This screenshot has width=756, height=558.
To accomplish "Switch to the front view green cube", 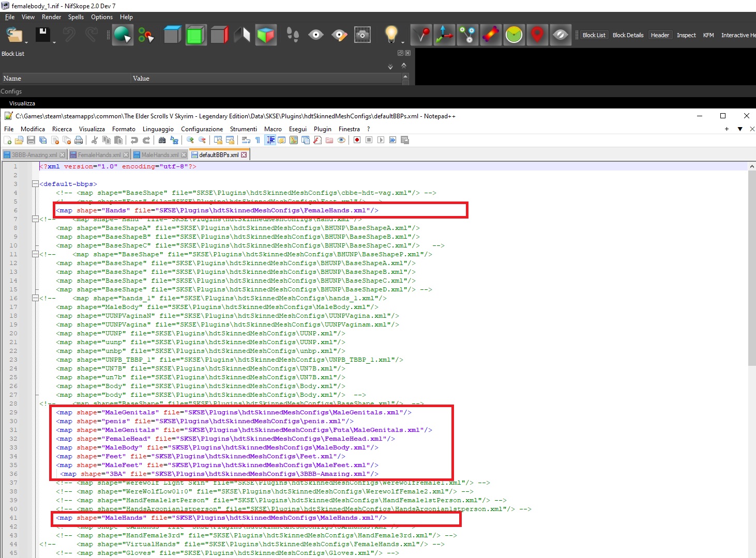I will [196, 35].
